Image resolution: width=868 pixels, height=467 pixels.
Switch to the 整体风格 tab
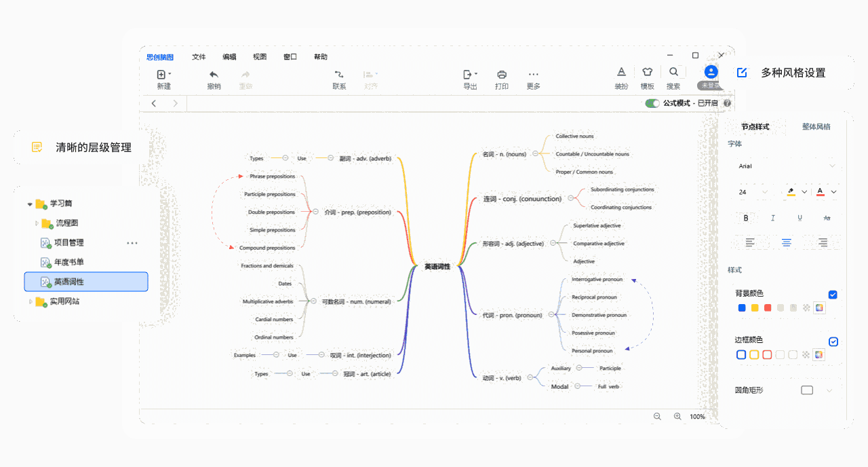tap(816, 126)
